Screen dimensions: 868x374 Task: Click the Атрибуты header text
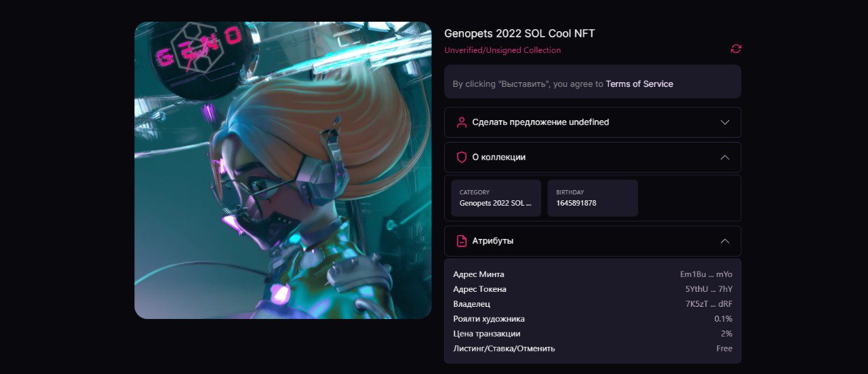coord(493,241)
